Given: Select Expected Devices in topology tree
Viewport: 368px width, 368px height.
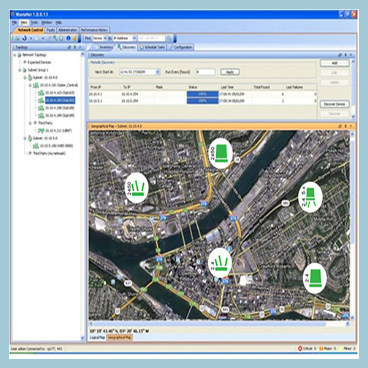Looking at the screenshot, I should [39, 62].
